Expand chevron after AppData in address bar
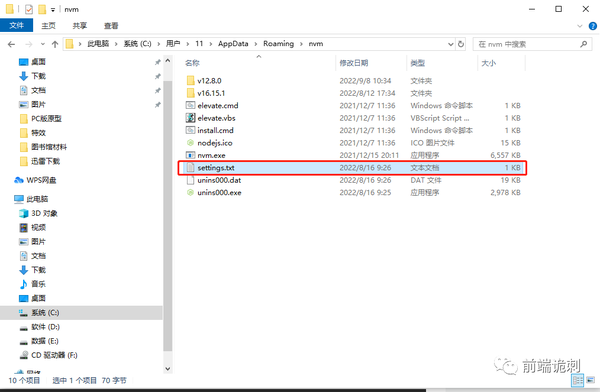This screenshot has height=392, width=600. [256, 44]
